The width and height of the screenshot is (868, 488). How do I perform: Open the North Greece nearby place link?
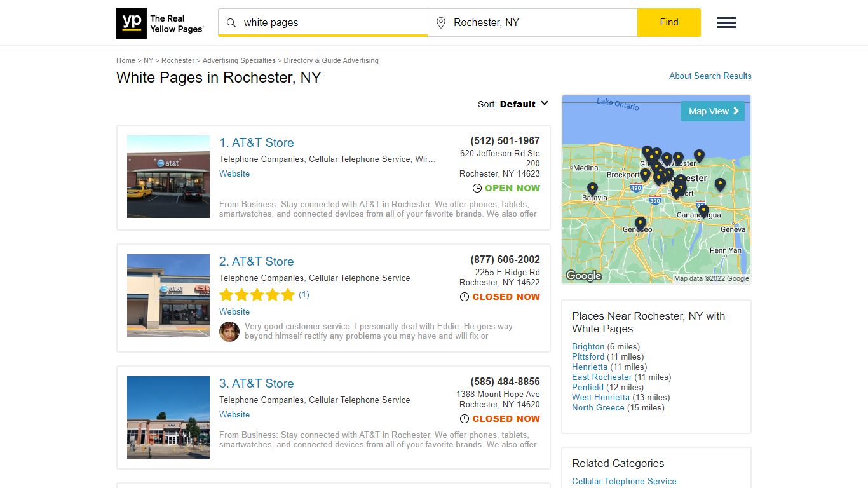click(x=598, y=408)
